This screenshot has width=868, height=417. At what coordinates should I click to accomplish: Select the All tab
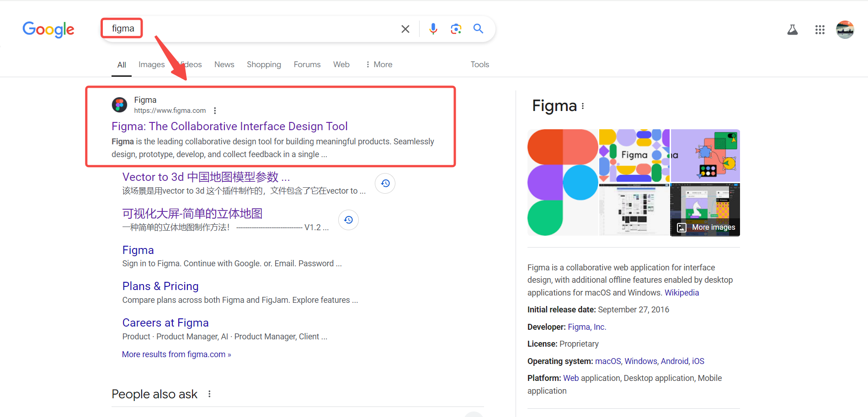pos(122,65)
